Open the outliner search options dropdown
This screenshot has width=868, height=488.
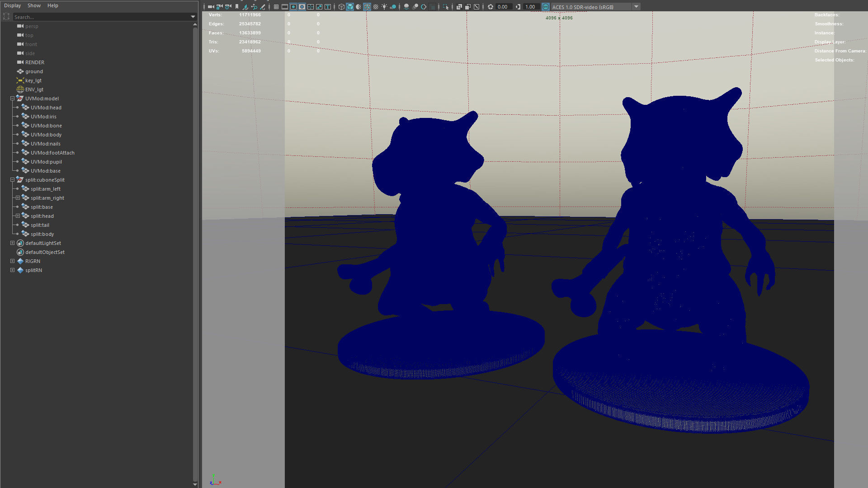(193, 17)
